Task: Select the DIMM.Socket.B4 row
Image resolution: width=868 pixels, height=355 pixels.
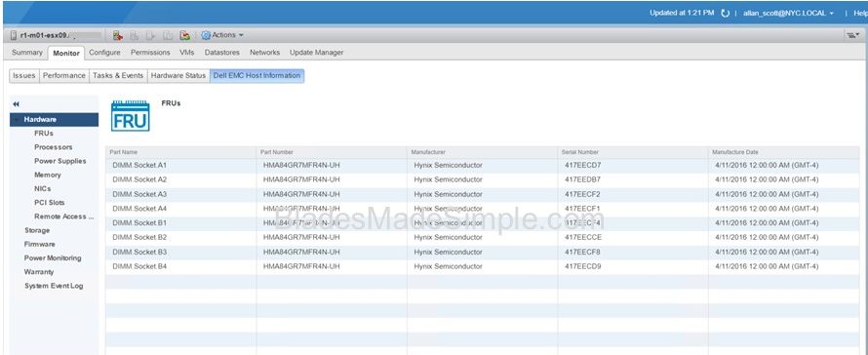Action: [x=482, y=266]
